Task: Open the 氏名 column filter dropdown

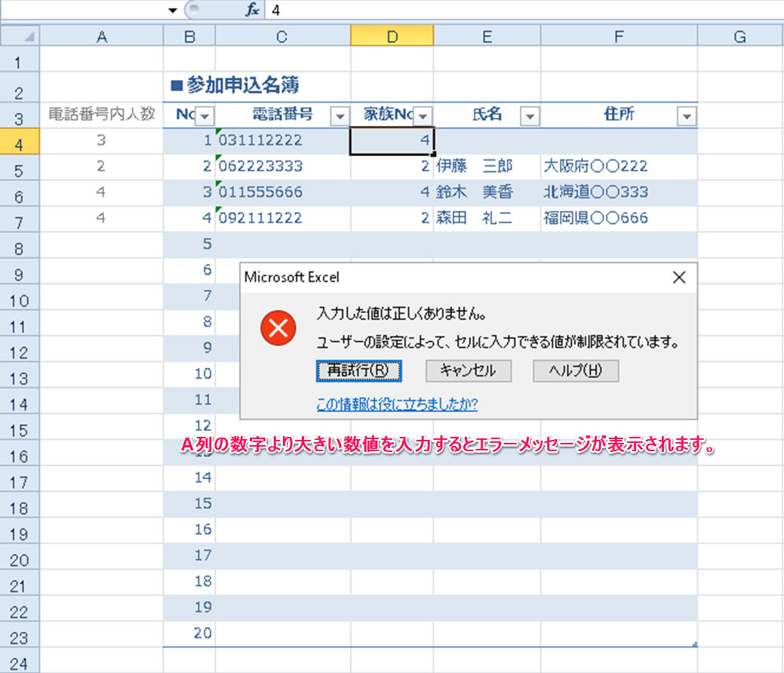Action: pos(530,115)
